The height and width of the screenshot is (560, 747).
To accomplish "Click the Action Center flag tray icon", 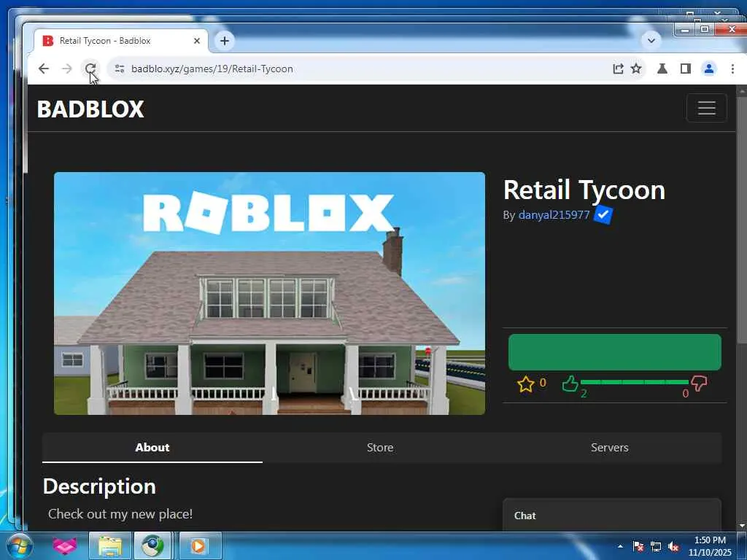I will click(x=638, y=546).
